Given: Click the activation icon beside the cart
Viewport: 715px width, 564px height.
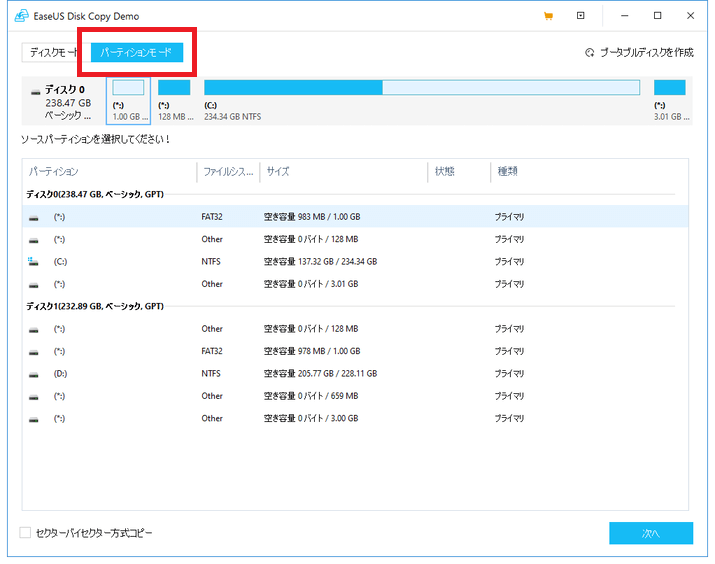Looking at the screenshot, I should click(580, 16).
